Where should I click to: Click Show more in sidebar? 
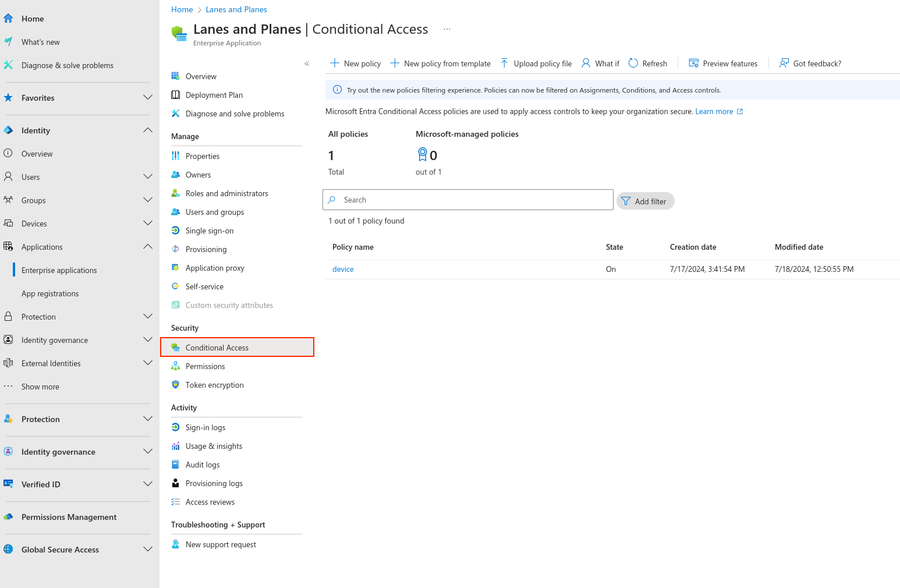pos(40,387)
